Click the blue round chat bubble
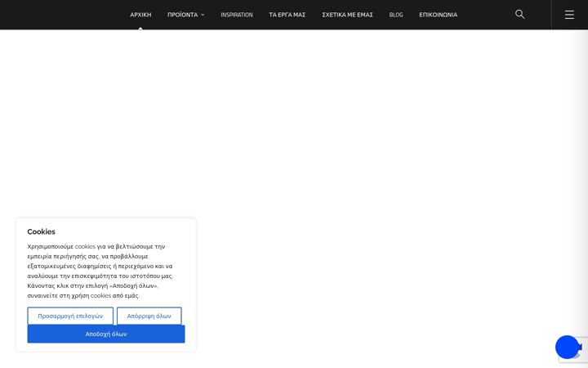 tap(567, 348)
